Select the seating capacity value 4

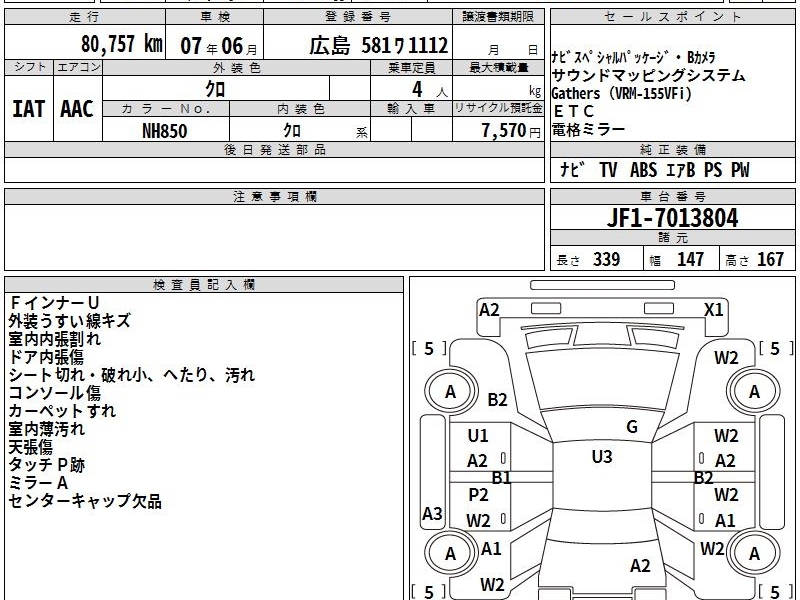(x=417, y=90)
